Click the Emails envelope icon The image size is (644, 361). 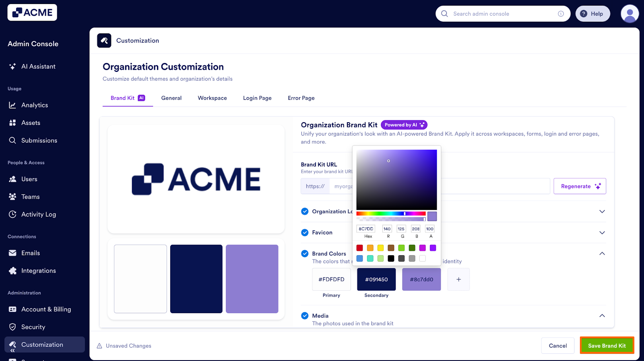pyautogui.click(x=12, y=253)
